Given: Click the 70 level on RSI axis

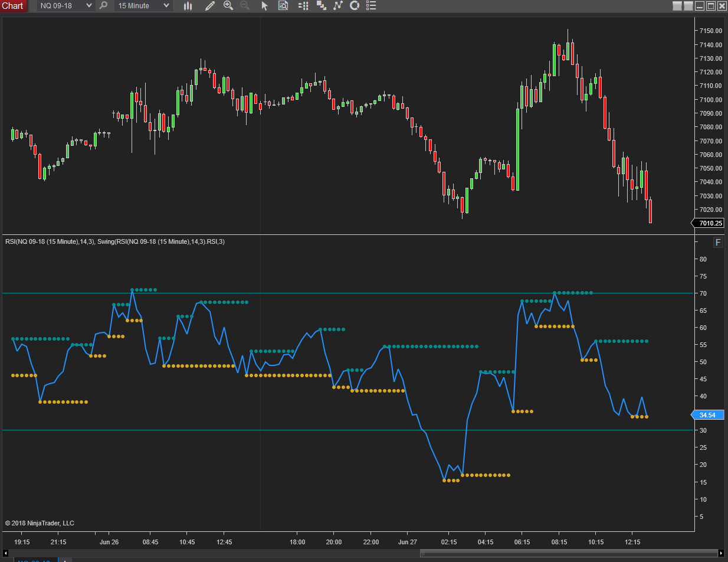Looking at the screenshot, I should click(x=703, y=293).
